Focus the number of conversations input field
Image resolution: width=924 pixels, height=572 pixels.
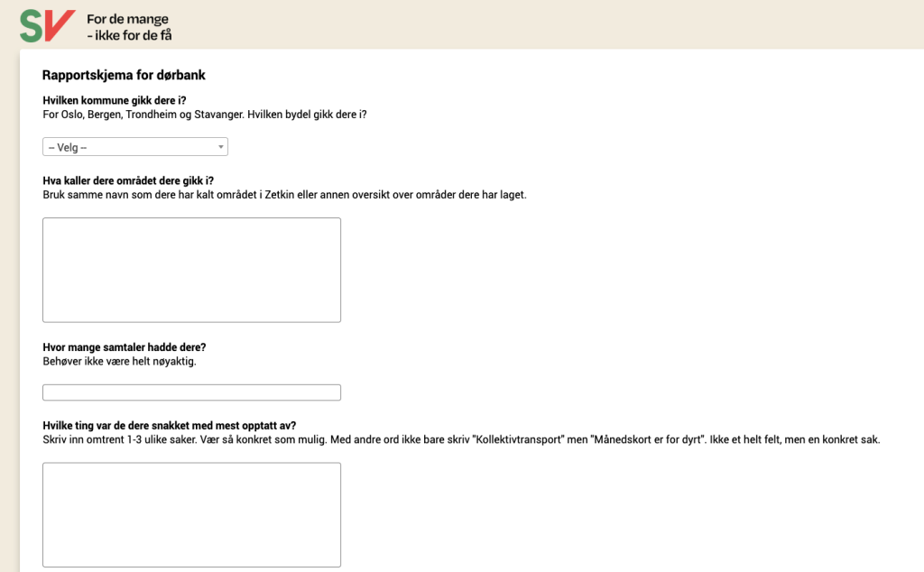pyautogui.click(x=191, y=392)
